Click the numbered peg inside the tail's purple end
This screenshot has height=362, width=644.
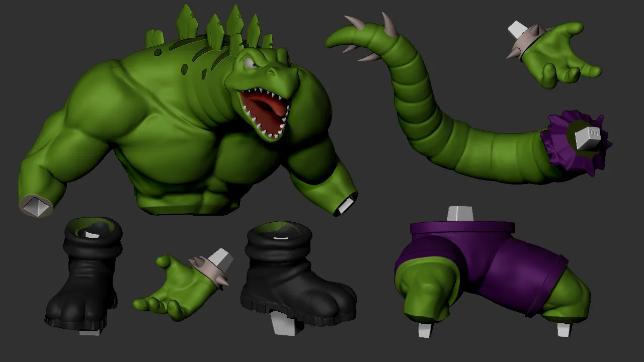587,138
